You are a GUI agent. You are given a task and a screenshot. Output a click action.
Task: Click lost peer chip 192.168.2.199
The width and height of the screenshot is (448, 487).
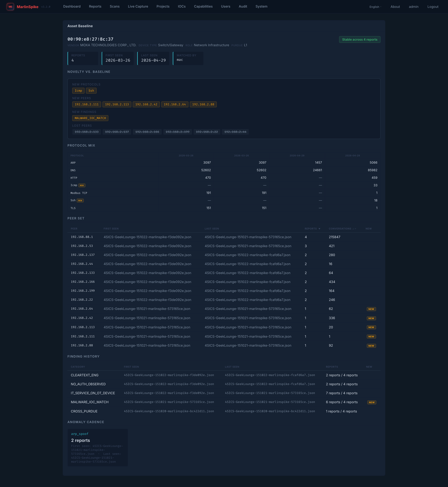[x=178, y=132]
